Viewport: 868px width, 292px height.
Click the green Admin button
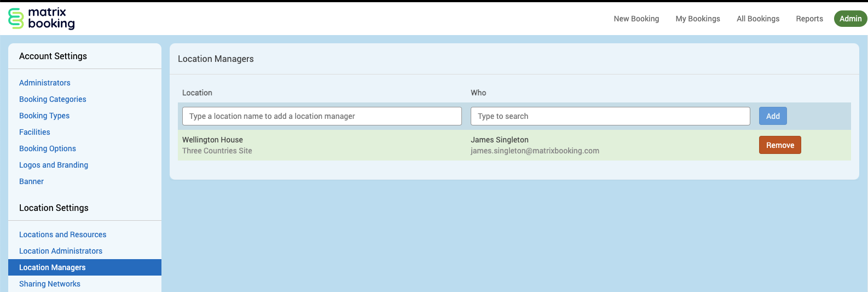pyautogui.click(x=850, y=19)
